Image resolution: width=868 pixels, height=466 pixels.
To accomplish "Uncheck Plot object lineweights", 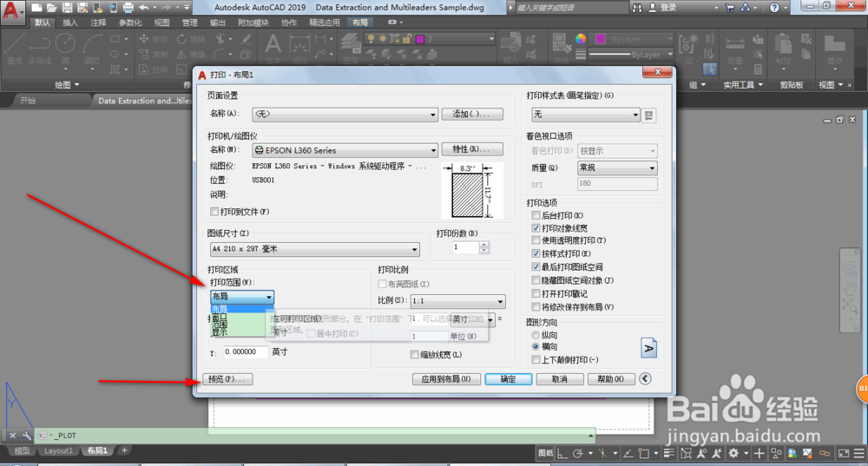I will (x=536, y=228).
